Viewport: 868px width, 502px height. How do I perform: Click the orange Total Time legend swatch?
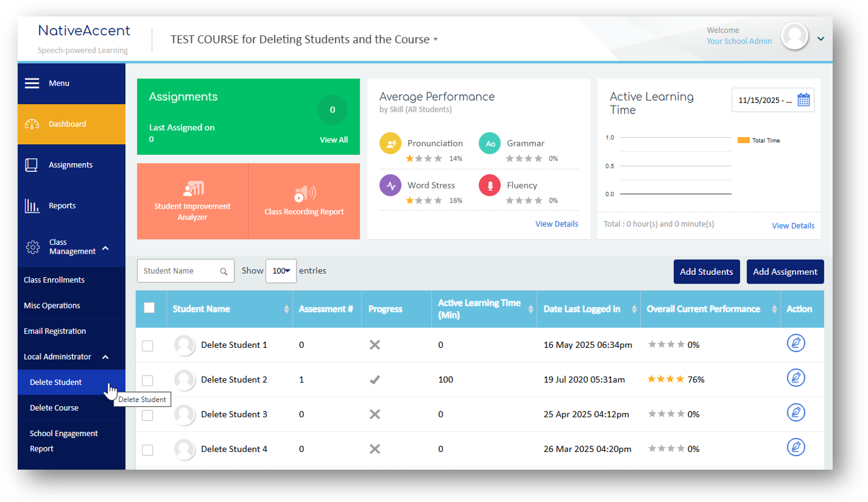tap(743, 140)
